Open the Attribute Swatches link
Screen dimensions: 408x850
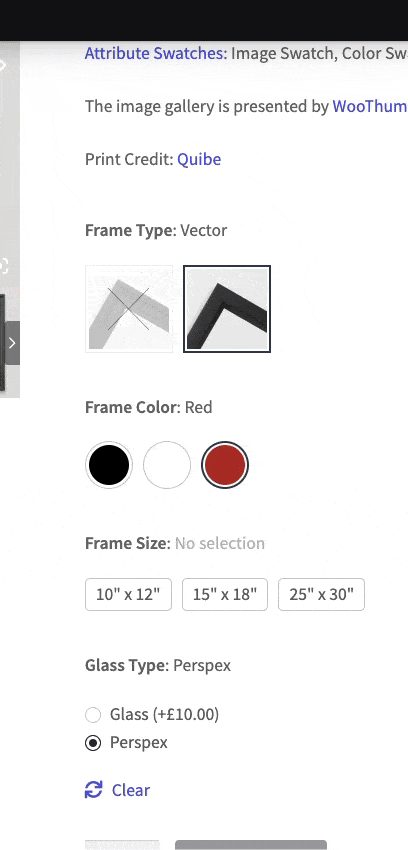(154, 53)
